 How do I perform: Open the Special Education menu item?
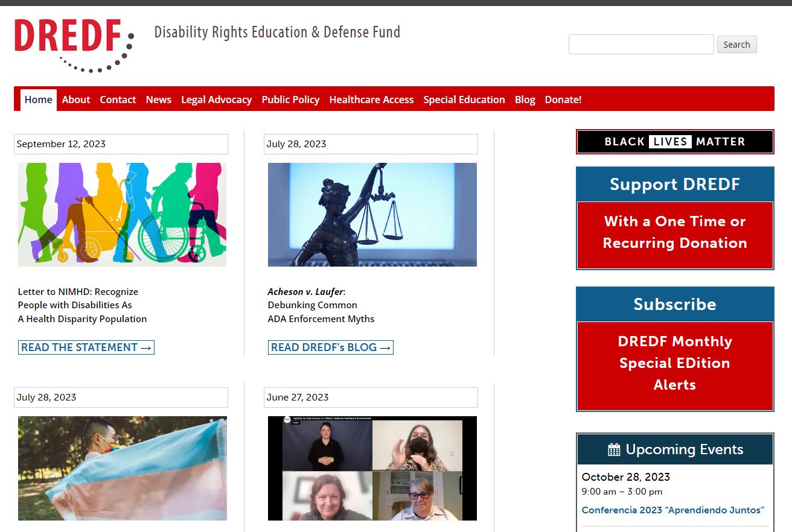(x=464, y=100)
